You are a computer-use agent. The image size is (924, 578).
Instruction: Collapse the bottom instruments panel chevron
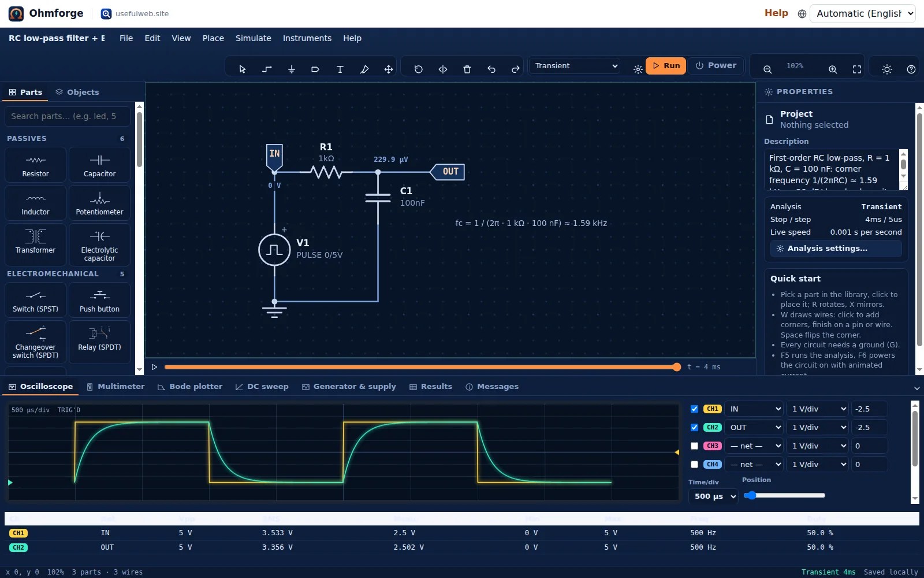coord(916,388)
